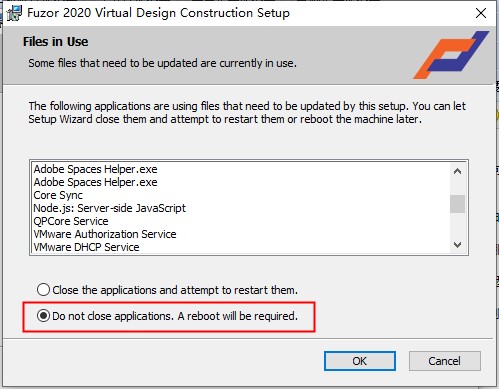The height and width of the screenshot is (389, 499).
Task: Click the scrollbar thumb in applications list
Action: tap(457, 204)
